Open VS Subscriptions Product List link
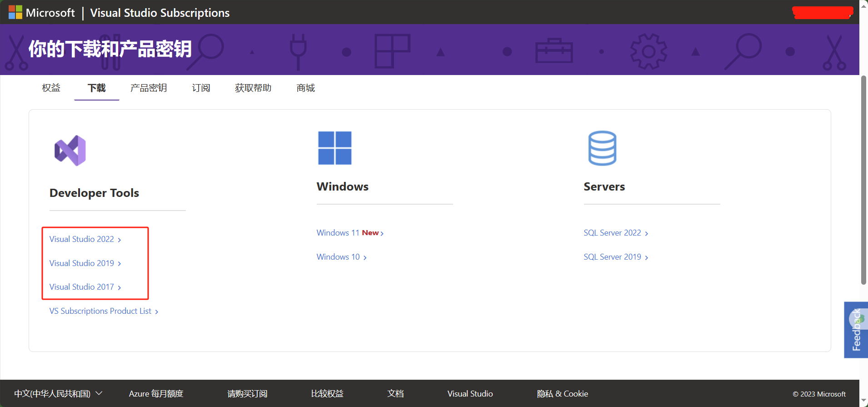The image size is (868, 407). point(104,311)
